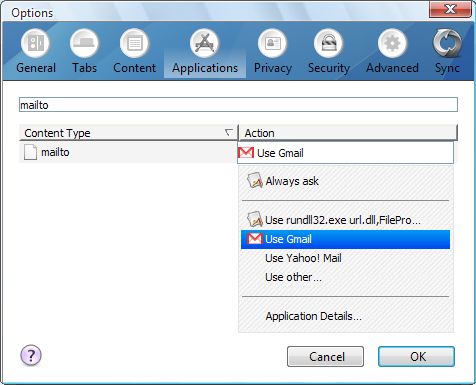This screenshot has height=385, width=476.
Task: Close the Options dialog window
Action: [450, 9]
